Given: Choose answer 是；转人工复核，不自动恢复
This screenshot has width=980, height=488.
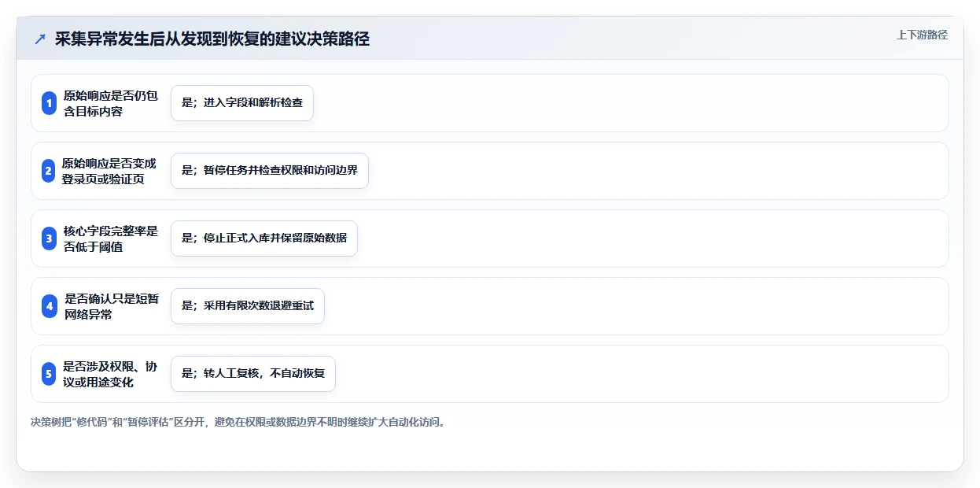Looking at the screenshot, I should click(253, 374).
